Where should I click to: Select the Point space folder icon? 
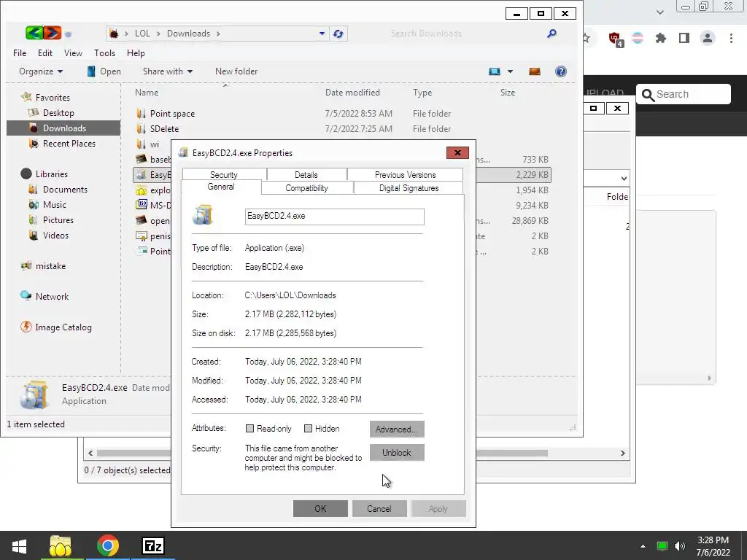[141, 113]
